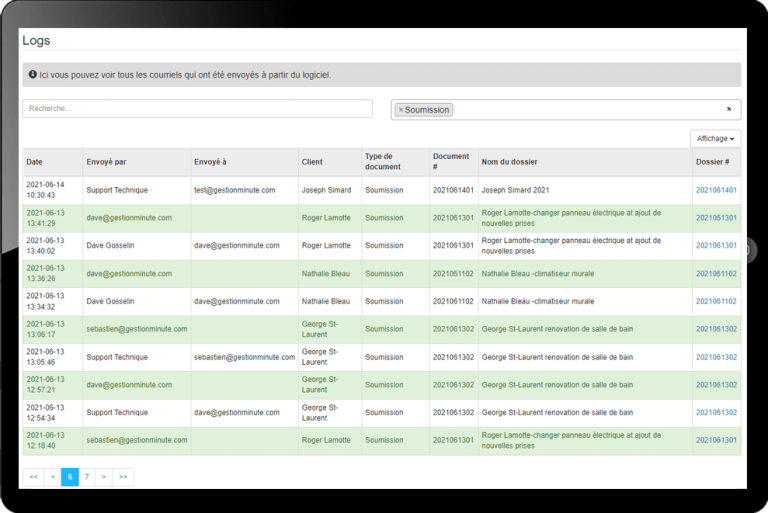768x513 pixels.
Task: Go to the first page with <<
Action: [33, 477]
